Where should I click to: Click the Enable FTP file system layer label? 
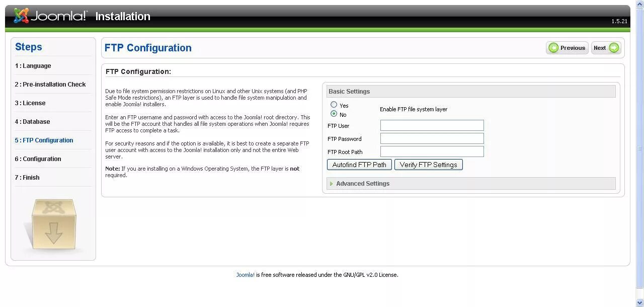point(414,109)
